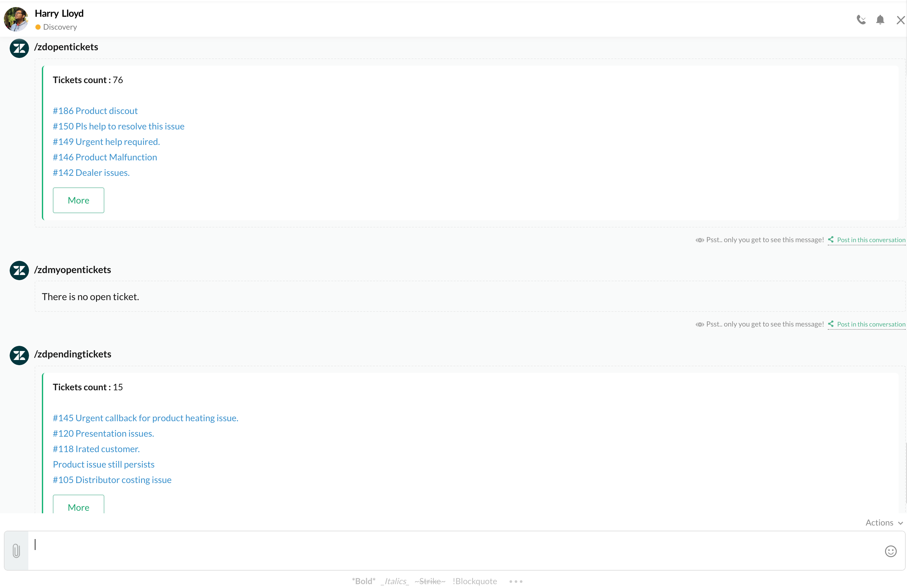Start a call with Harry Lloyd

coord(861,19)
